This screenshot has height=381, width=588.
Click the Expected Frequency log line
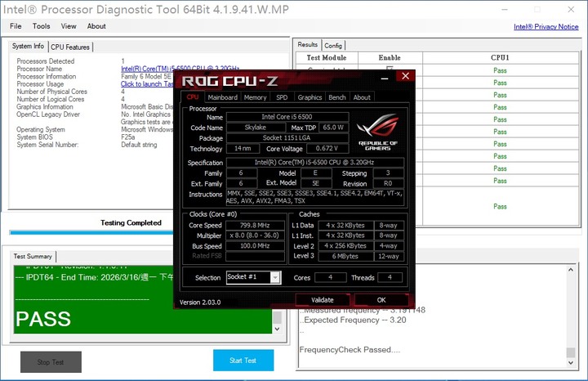[x=353, y=320]
